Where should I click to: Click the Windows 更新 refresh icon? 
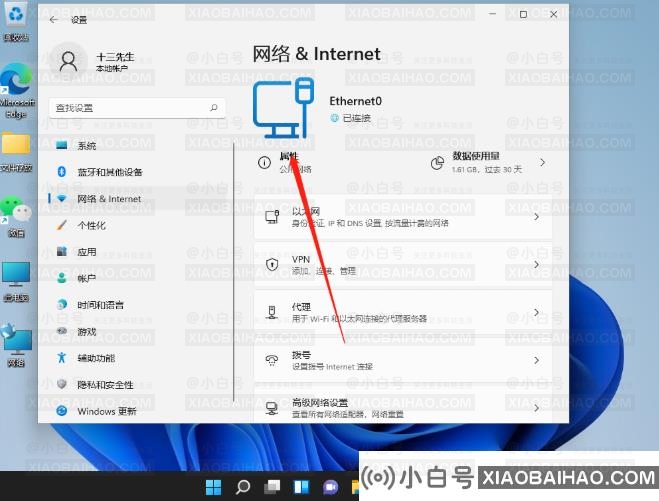coord(62,411)
